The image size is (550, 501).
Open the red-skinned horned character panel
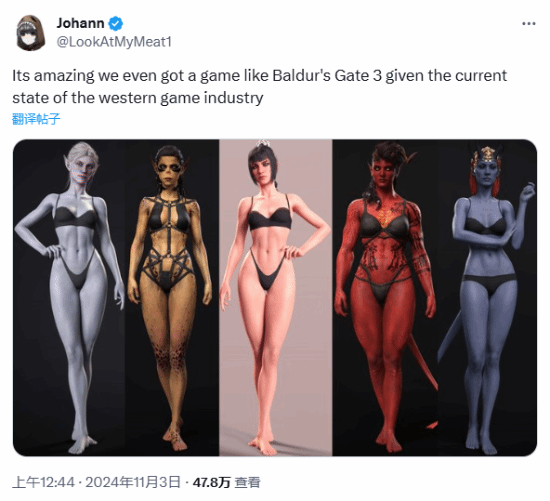click(x=385, y=298)
